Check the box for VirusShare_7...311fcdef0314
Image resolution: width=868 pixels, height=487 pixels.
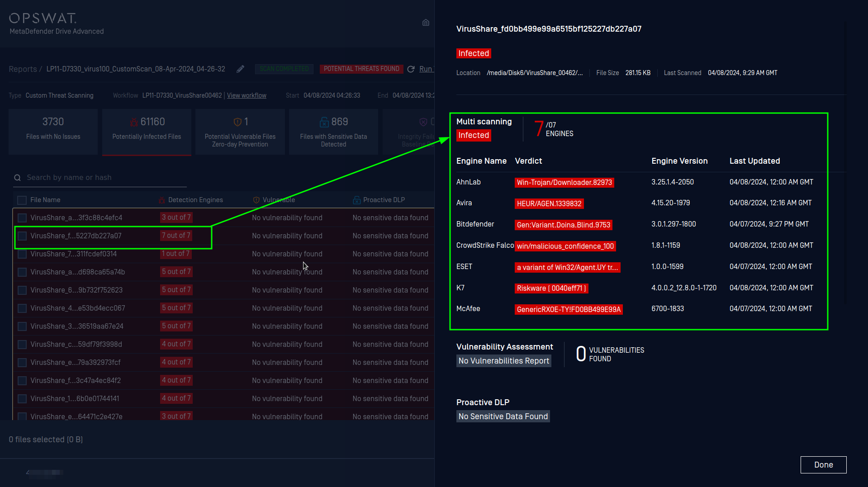tap(22, 254)
